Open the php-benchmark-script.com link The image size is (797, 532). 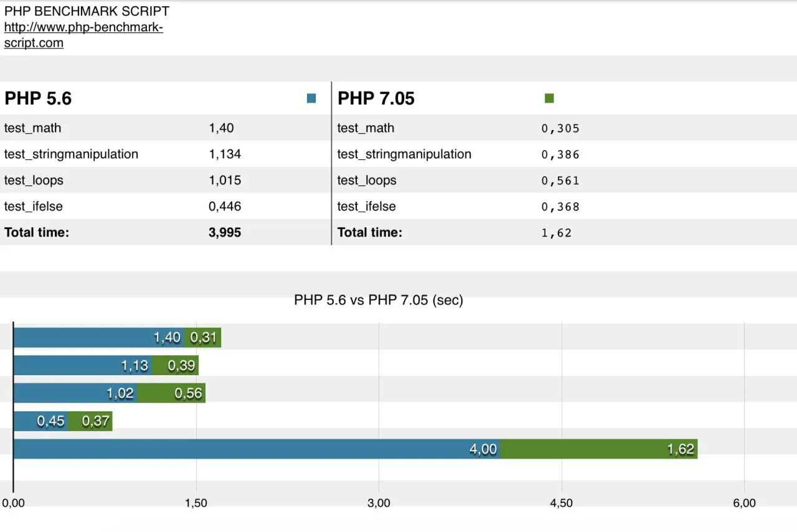point(83,35)
